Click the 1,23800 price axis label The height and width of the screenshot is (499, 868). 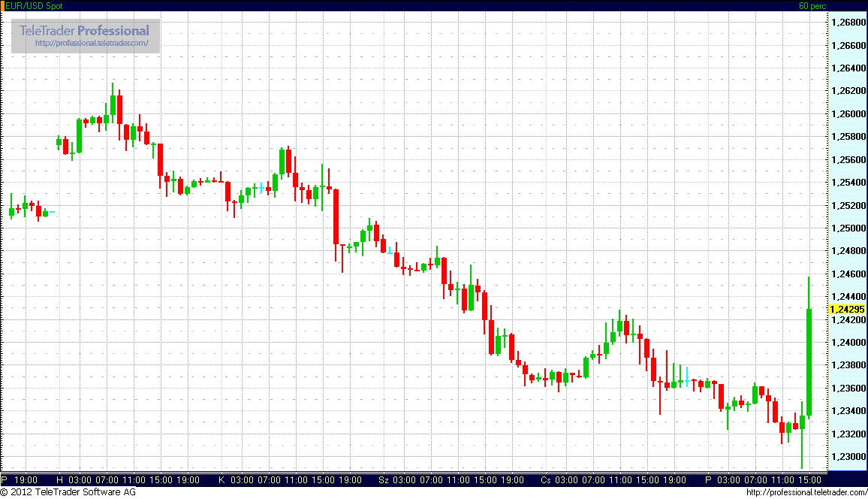coord(848,365)
